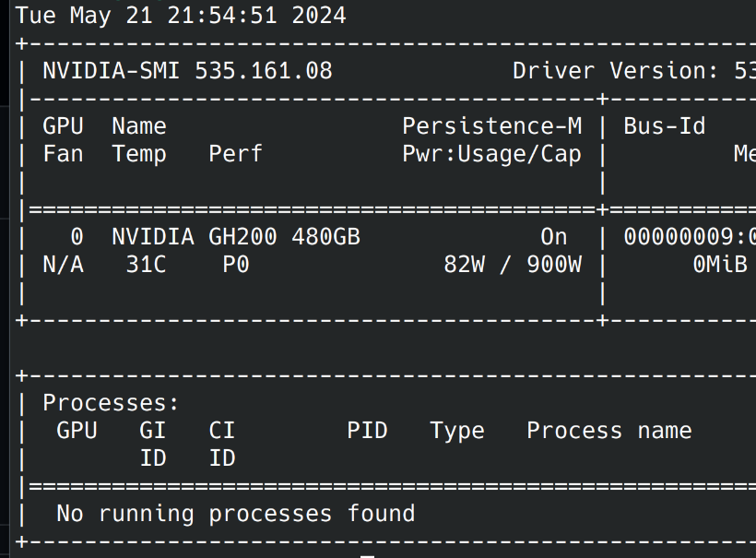The height and width of the screenshot is (558, 756).
Task: Click the 'Type' column header
Action: (x=457, y=432)
